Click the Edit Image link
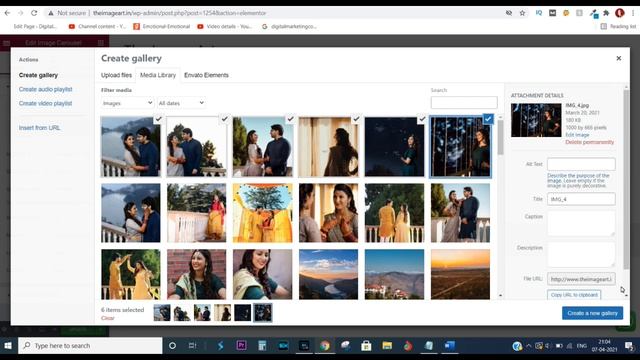 tap(577, 135)
